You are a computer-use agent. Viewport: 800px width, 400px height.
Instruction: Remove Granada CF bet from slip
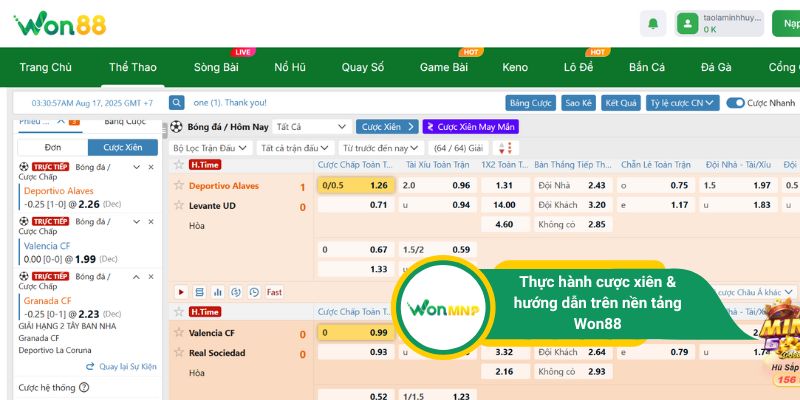click(151, 277)
